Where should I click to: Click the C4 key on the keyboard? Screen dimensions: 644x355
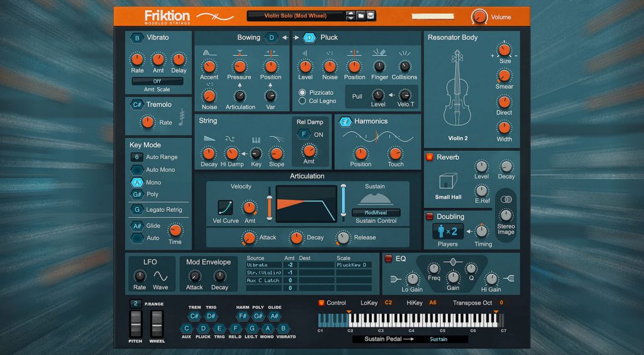[413, 324]
